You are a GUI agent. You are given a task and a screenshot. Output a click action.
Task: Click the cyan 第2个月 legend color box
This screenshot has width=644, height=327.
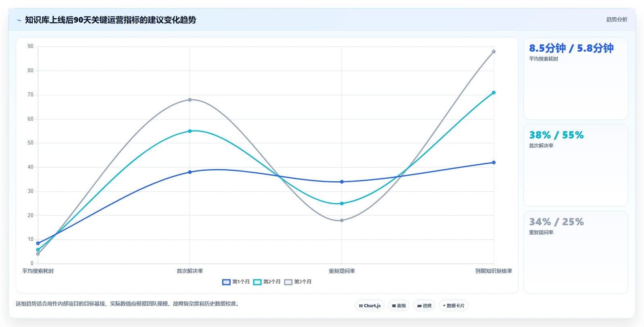[x=257, y=282]
